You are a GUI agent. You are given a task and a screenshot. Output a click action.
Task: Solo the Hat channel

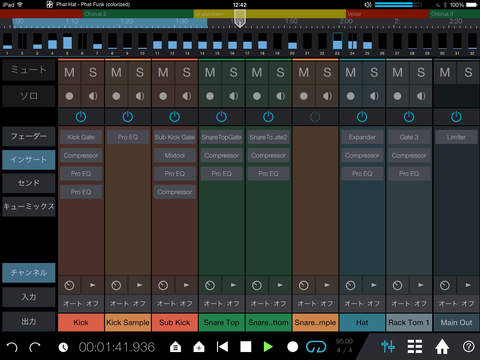tap(374, 72)
